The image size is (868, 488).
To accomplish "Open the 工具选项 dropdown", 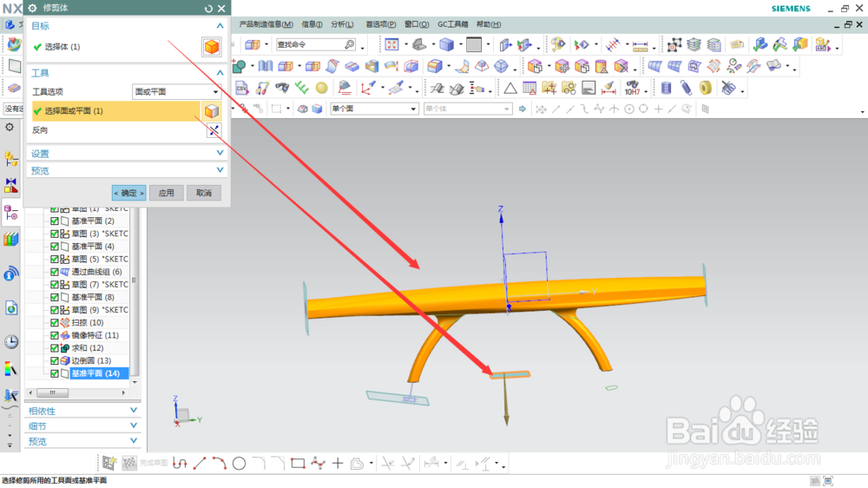I will tap(176, 92).
